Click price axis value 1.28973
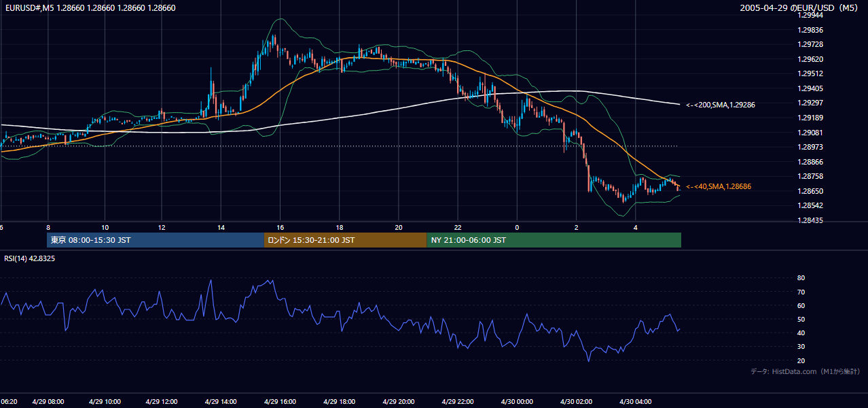The height and width of the screenshot is (408, 868). pyautogui.click(x=810, y=148)
